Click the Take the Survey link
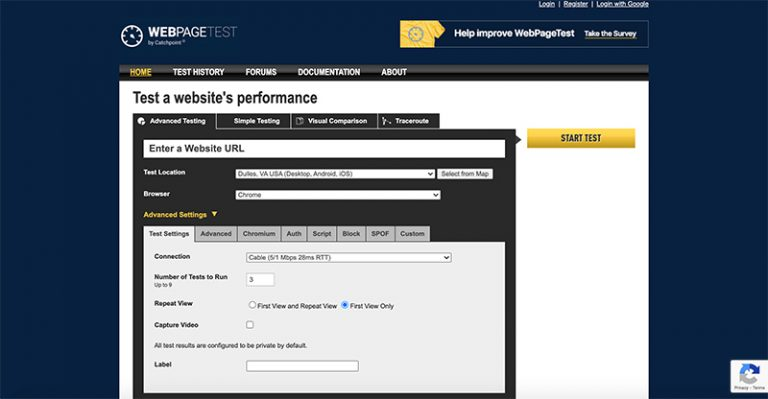The width and height of the screenshot is (768, 399). click(610, 34)
